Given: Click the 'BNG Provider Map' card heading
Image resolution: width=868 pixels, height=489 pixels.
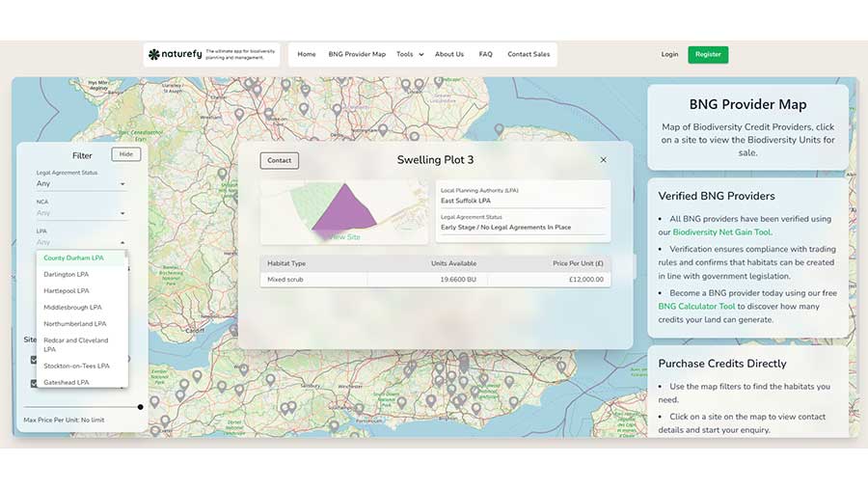Looking at the screenshot, I should click(747, 105).
